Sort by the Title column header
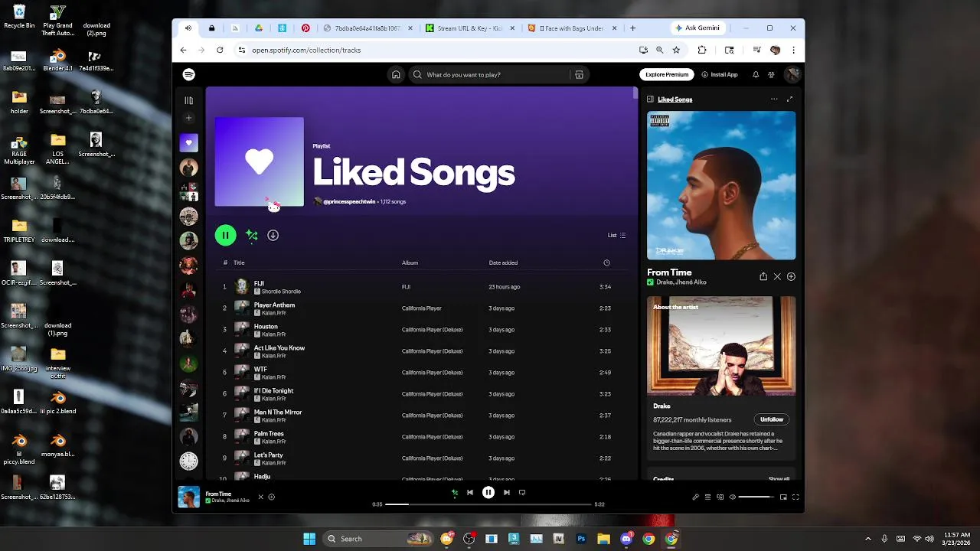Screen dimensions: 980x551 [x=239, y=262]
